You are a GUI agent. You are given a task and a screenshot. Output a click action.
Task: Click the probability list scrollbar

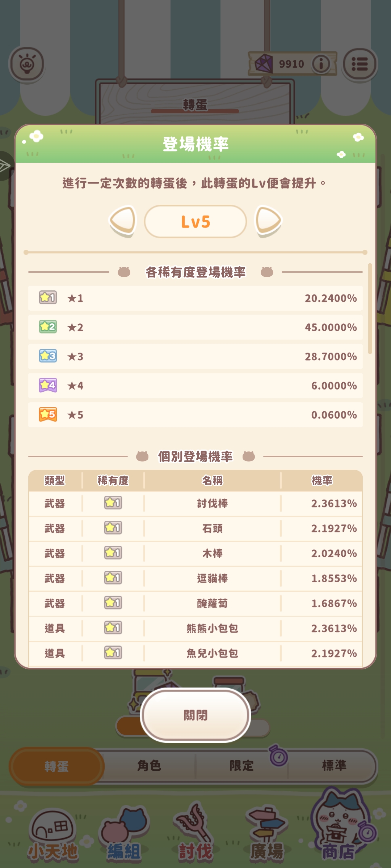click(x=370, y=309)
